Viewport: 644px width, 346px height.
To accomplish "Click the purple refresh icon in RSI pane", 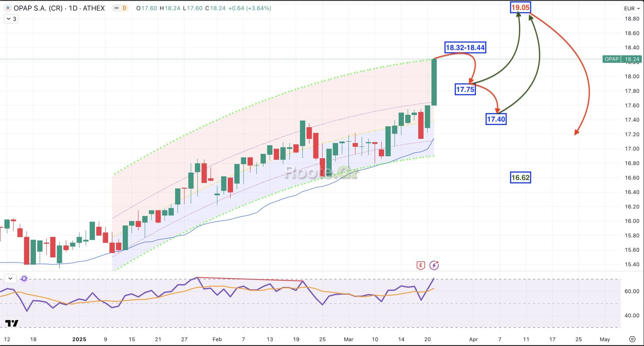I will pyautogui.click(x=24, y=279).
